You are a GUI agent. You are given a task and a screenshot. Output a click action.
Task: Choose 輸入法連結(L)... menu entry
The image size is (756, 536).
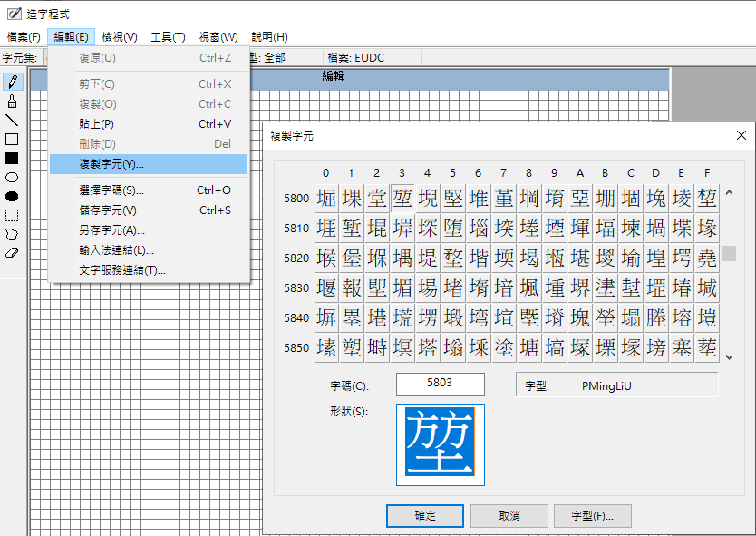tap(149, 250)
